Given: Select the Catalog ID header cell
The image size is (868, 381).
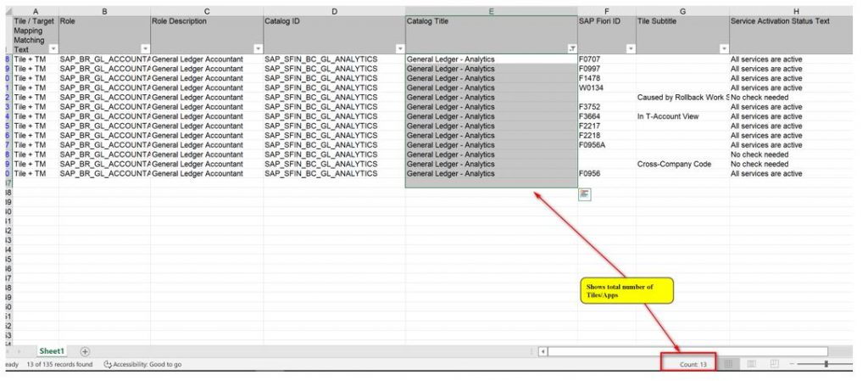Looking at the screenshot, I should [x=334, y=35].
